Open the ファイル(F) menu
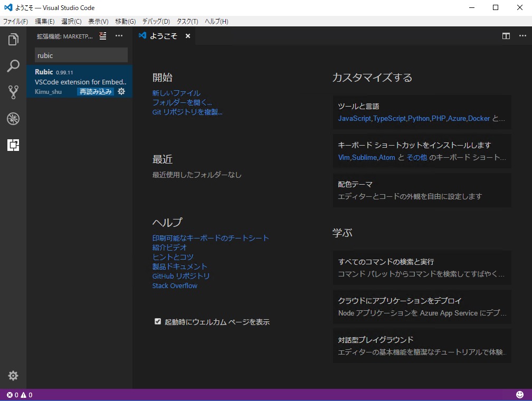Viewport: 532px width, 401px height. tap(16, 22)
